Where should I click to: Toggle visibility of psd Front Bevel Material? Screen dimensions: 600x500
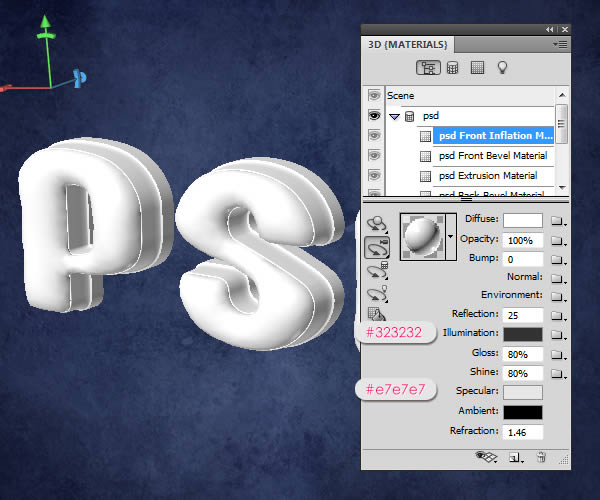coord(374,155)
